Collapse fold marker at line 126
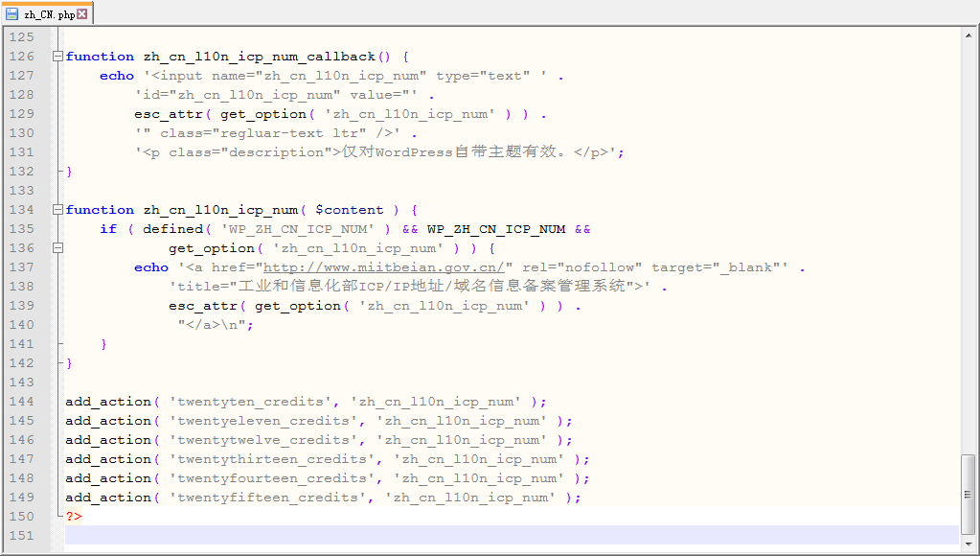The width and height of the screenshot is (980, 556). (x=57, y=57)
